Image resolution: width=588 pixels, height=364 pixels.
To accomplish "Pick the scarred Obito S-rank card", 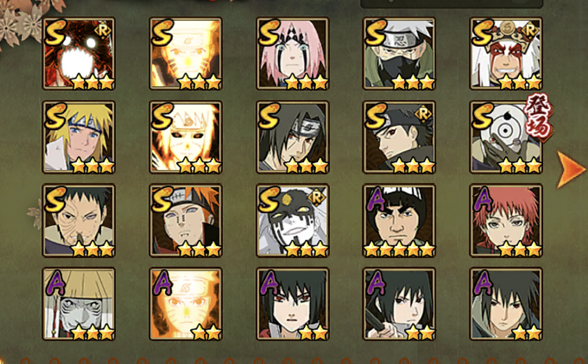I will [x=79, y=220].
